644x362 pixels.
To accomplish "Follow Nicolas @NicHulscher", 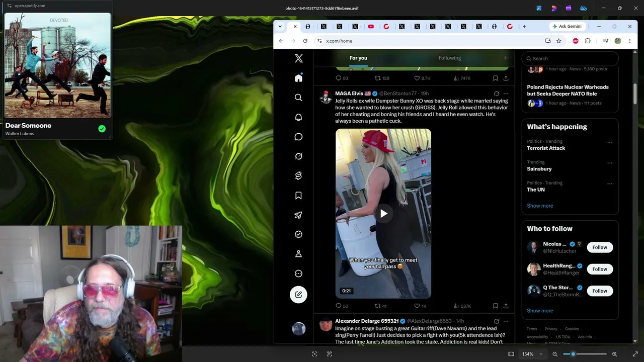I will point(600,247).
